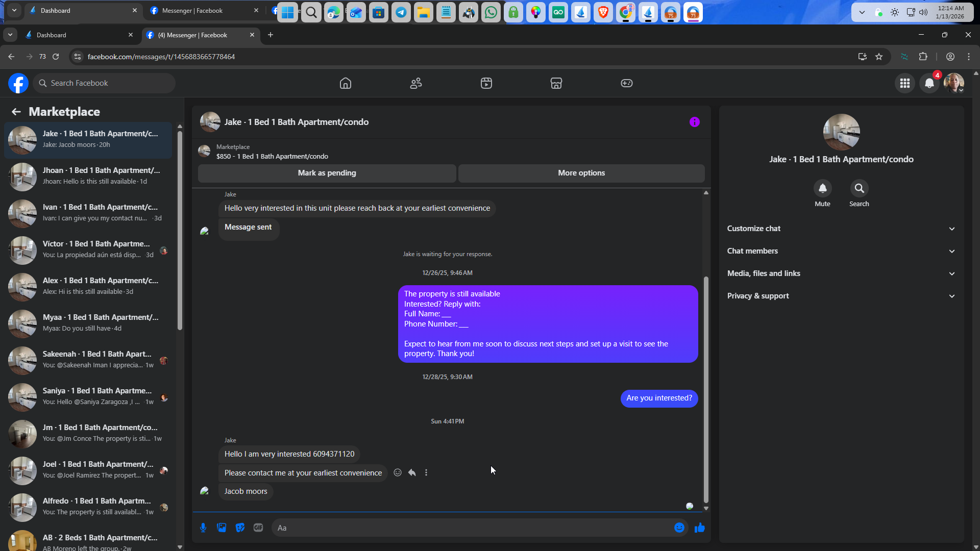
Task: Mute this conversation's notifications
Action: coord(822,189)
